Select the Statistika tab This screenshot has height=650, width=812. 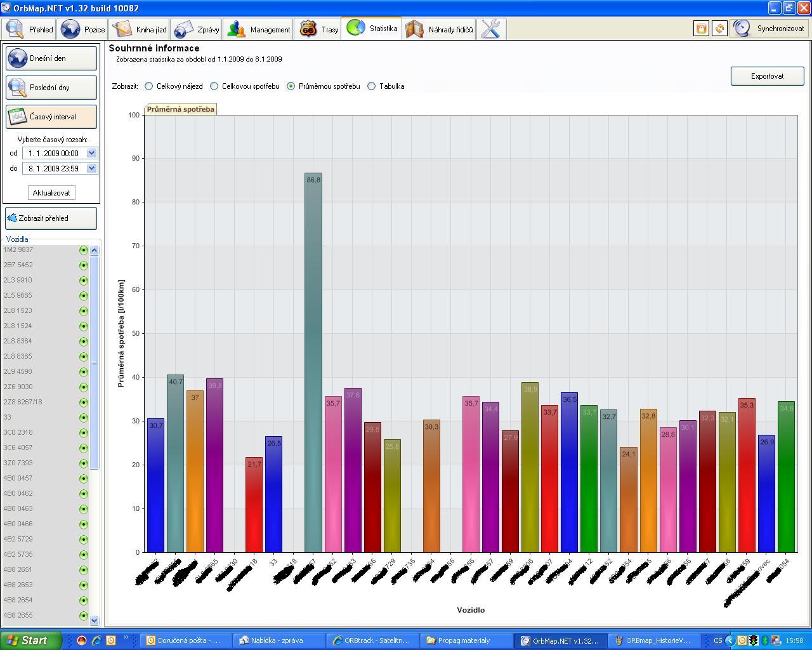pyautogui.click(x=372, y=29)
